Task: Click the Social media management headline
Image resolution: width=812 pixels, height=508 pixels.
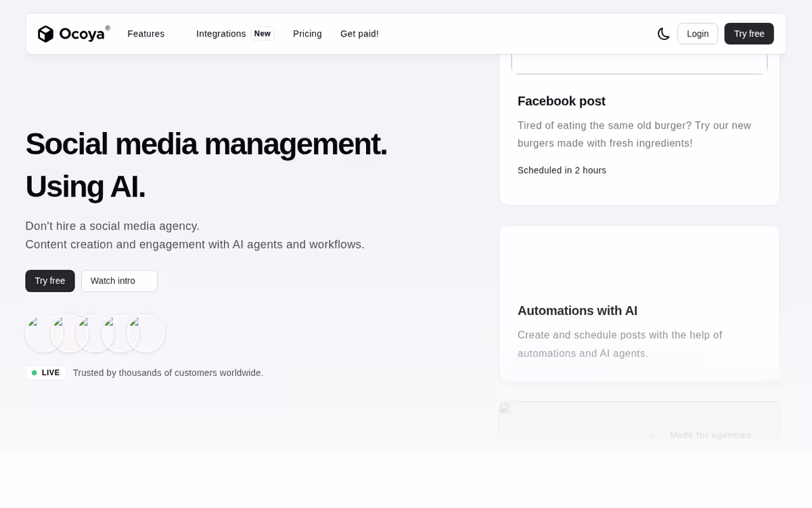Action: (x=206, y=144)
